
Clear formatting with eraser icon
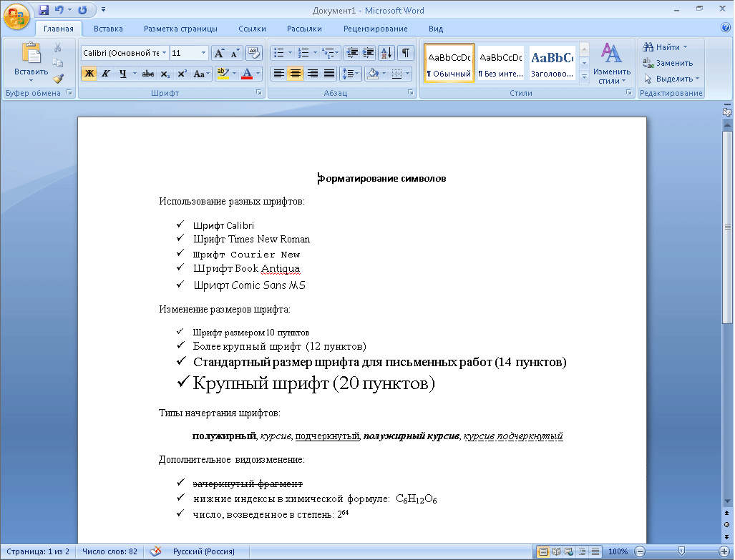click(253, 53)
